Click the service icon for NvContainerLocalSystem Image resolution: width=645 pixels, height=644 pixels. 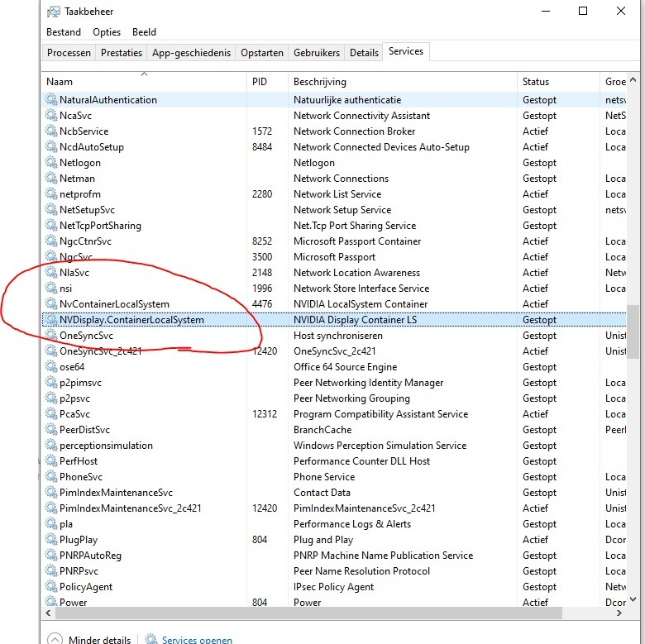pyautogui.click(x=51, y=303)
